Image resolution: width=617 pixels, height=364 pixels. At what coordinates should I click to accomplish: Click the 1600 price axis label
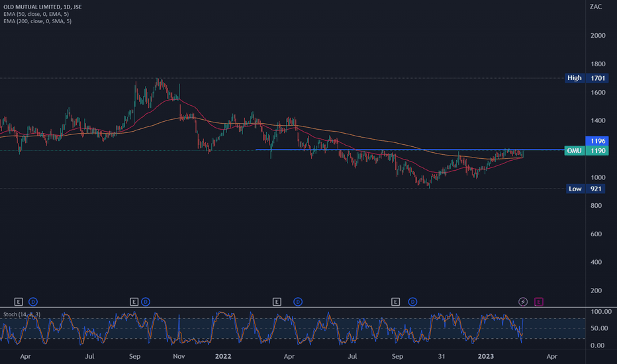(598, 93)
